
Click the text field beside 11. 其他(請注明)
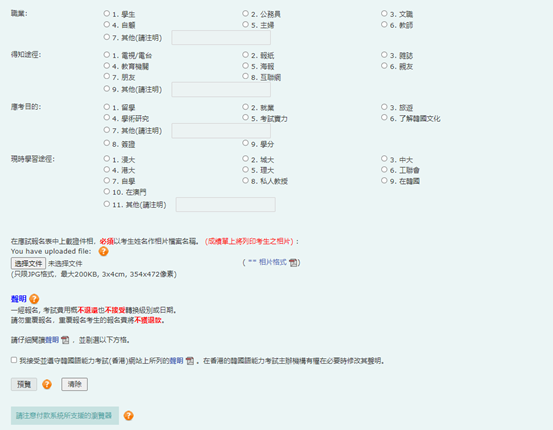point(226,205)
